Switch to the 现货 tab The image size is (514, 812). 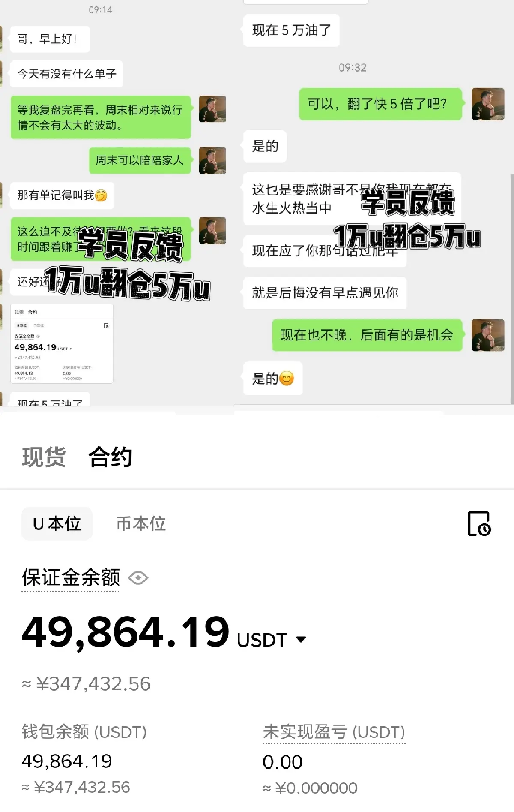(x=44, y=457)
